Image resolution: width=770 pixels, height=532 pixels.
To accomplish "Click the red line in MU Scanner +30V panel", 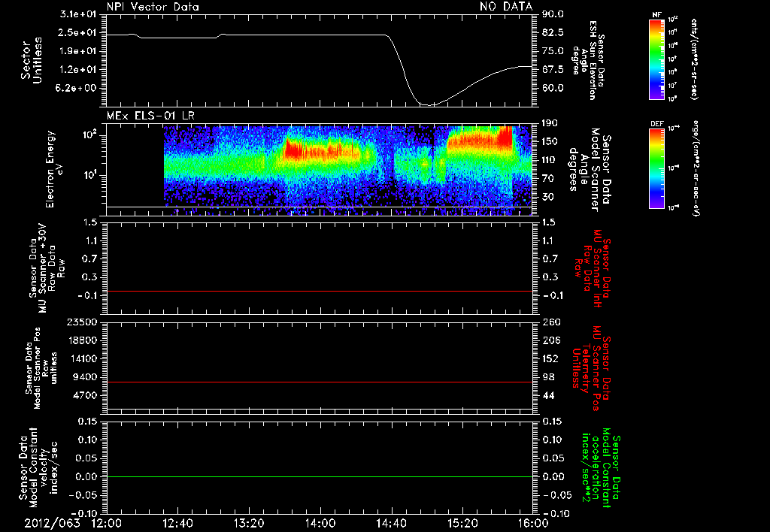I will (320, 291).
